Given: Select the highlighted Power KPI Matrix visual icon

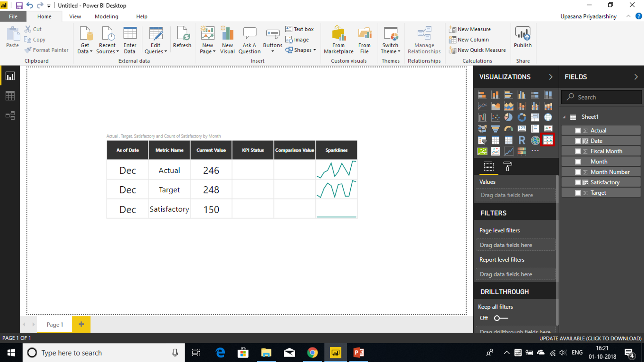Looking at the screenshot, I should click(x=548, y=140).
